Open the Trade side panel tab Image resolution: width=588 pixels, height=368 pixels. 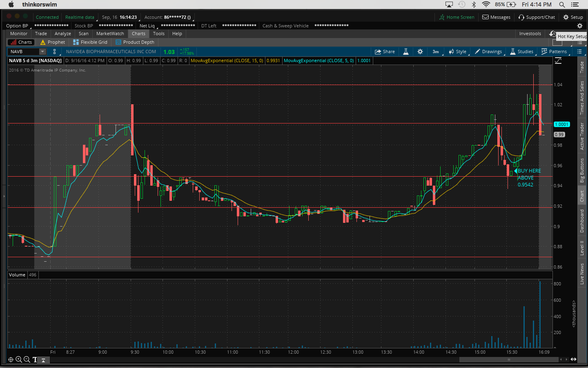point(582,67)
